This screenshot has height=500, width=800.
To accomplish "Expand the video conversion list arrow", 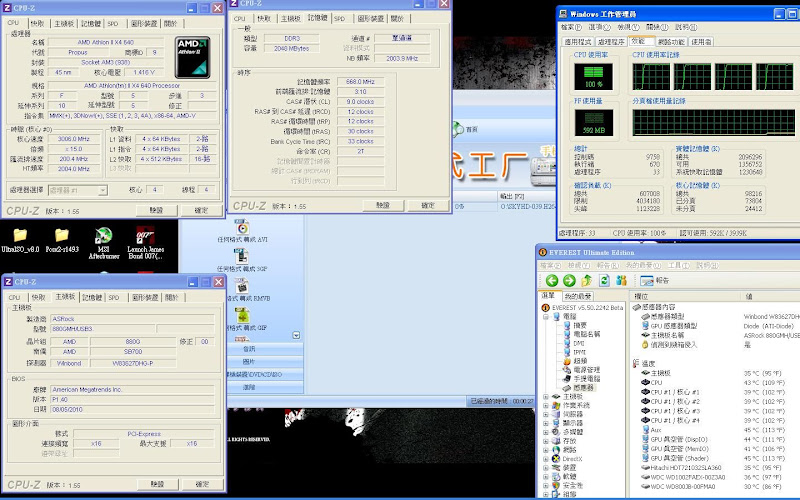I will [296, 335].
